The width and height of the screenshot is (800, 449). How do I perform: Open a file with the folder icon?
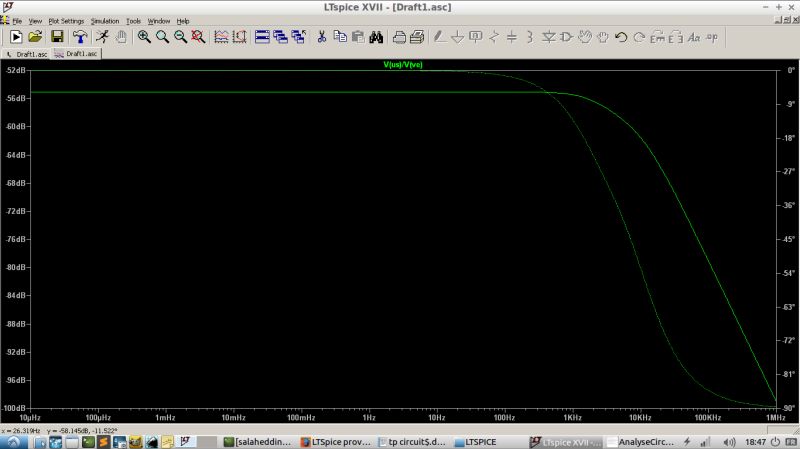click(35, 37)
